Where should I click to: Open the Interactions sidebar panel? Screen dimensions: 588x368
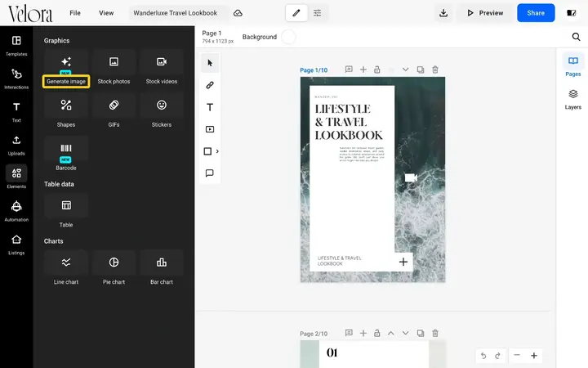(16, 79)
